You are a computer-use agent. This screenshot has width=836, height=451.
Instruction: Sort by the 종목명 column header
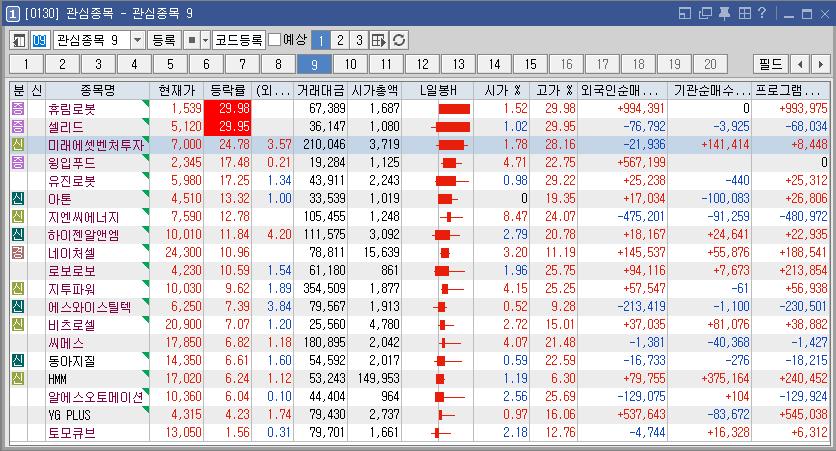pos(98,90)
